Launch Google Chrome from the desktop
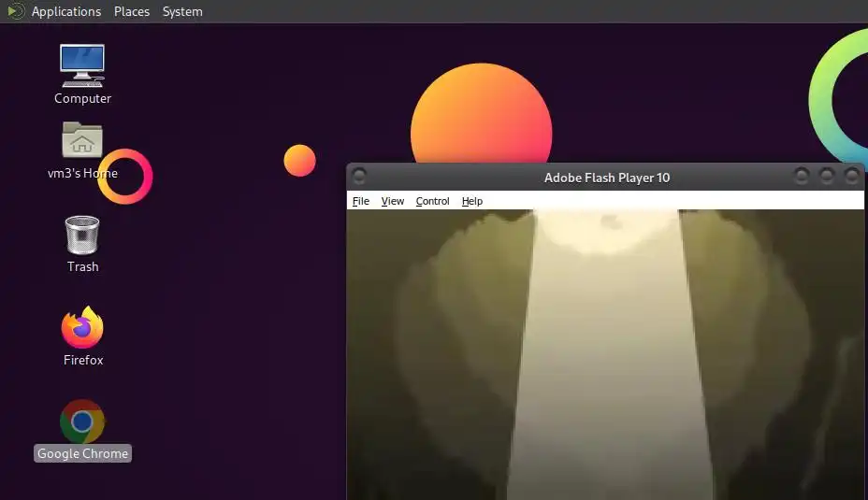 click(x=82, y=421)
